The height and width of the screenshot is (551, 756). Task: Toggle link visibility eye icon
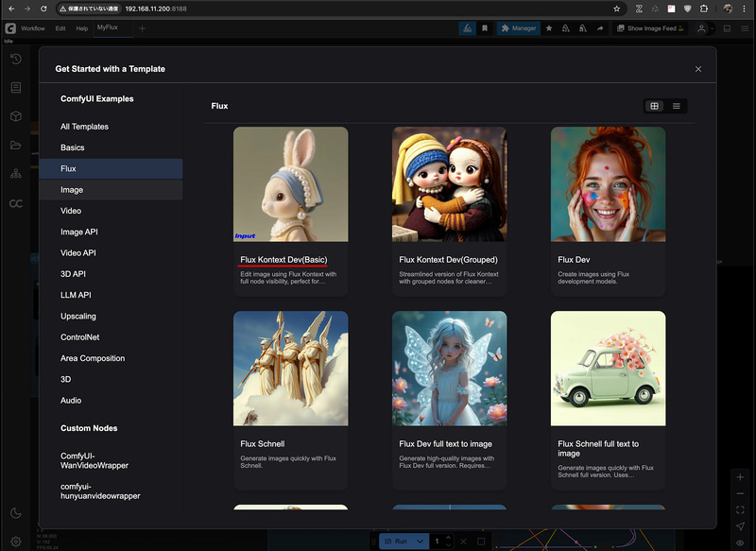[x=740, y=542]
